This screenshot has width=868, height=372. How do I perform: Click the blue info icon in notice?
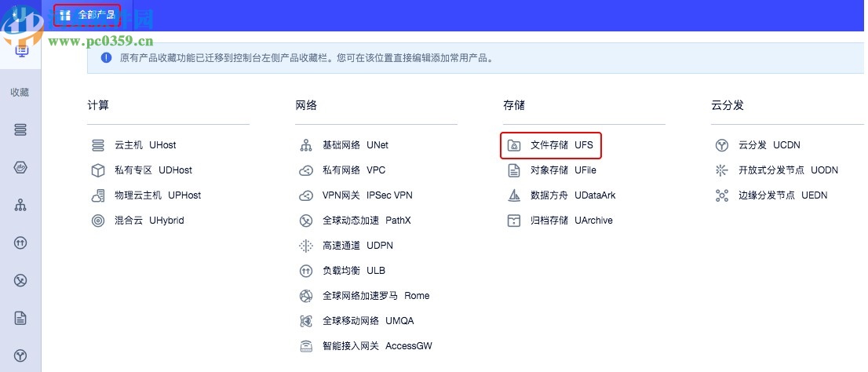106,57
